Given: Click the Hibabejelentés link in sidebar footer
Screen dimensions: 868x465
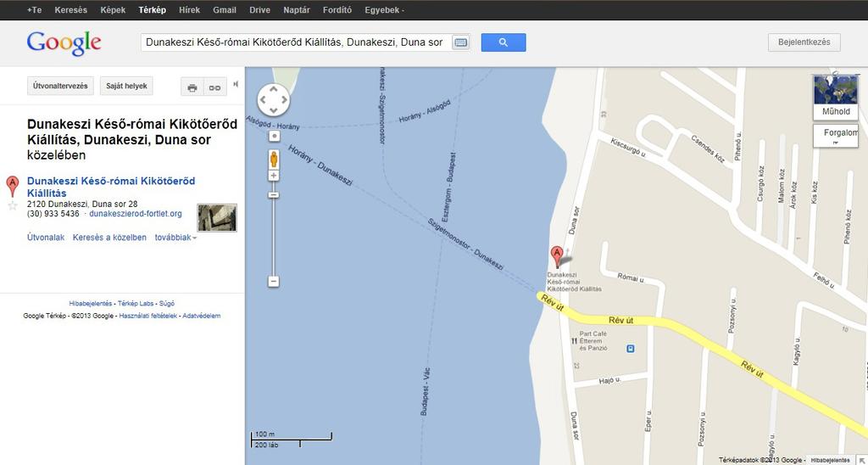Looking at the screenshot, I should tap(90, 304).
